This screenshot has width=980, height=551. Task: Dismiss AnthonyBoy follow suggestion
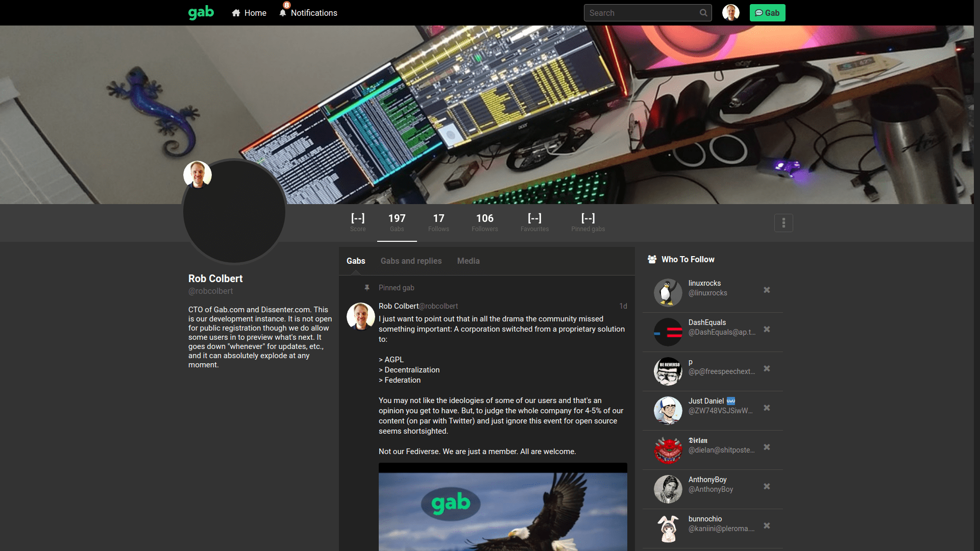point(767,486)
